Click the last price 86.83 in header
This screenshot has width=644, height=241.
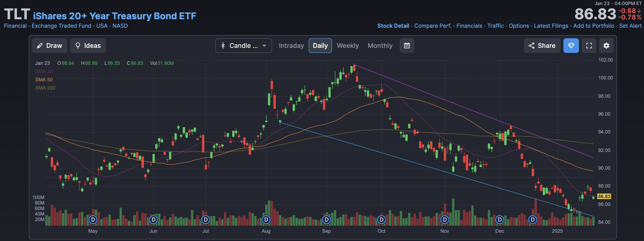click(x=595, y=14)
